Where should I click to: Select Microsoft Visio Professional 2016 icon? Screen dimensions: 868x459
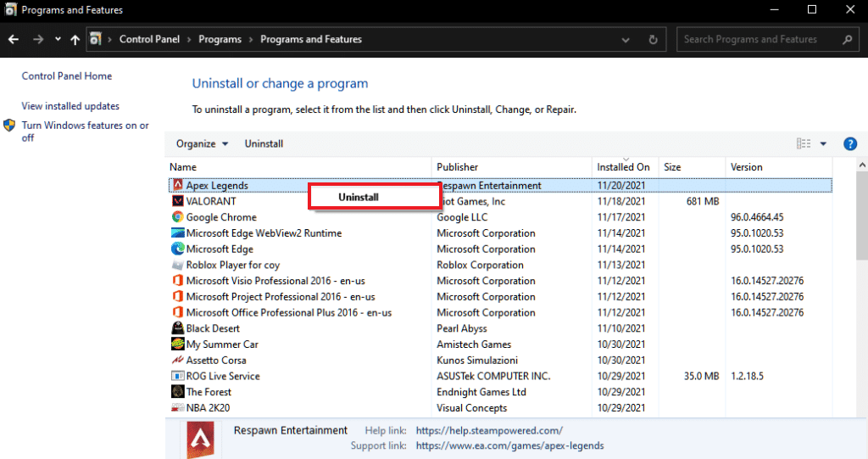[x=177, y=281]
